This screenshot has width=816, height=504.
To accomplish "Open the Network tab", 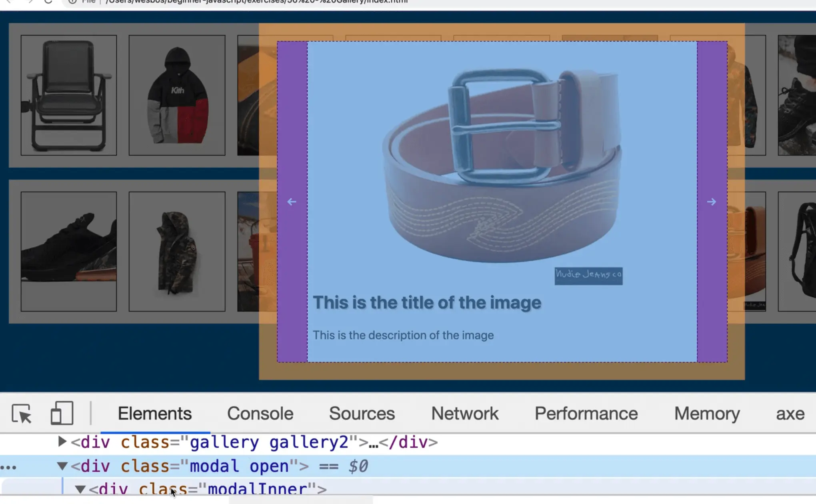I will [464, 414].
